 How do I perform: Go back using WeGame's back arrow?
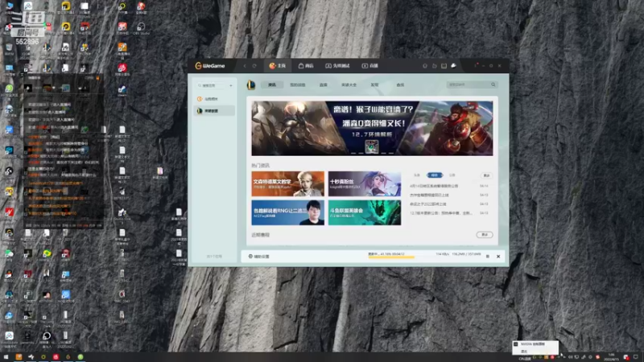(245, 66)
